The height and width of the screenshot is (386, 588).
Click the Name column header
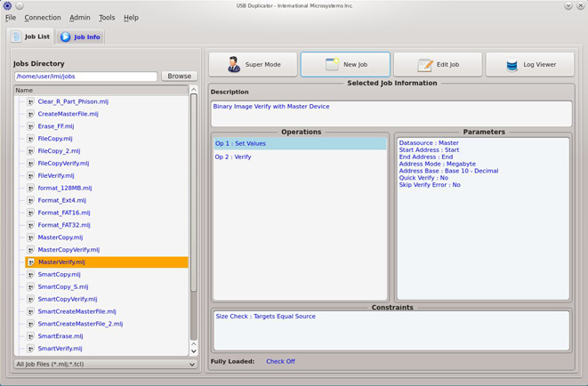point(101,91)
